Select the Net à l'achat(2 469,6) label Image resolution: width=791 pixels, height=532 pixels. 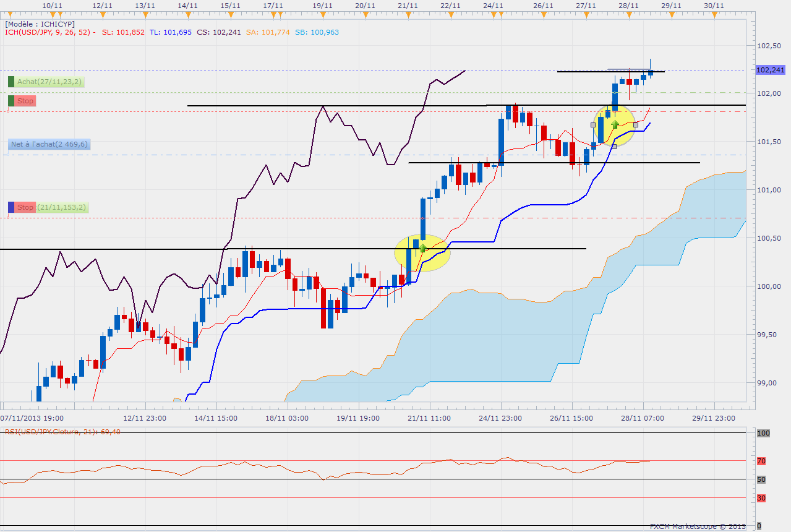click(49, 145)
